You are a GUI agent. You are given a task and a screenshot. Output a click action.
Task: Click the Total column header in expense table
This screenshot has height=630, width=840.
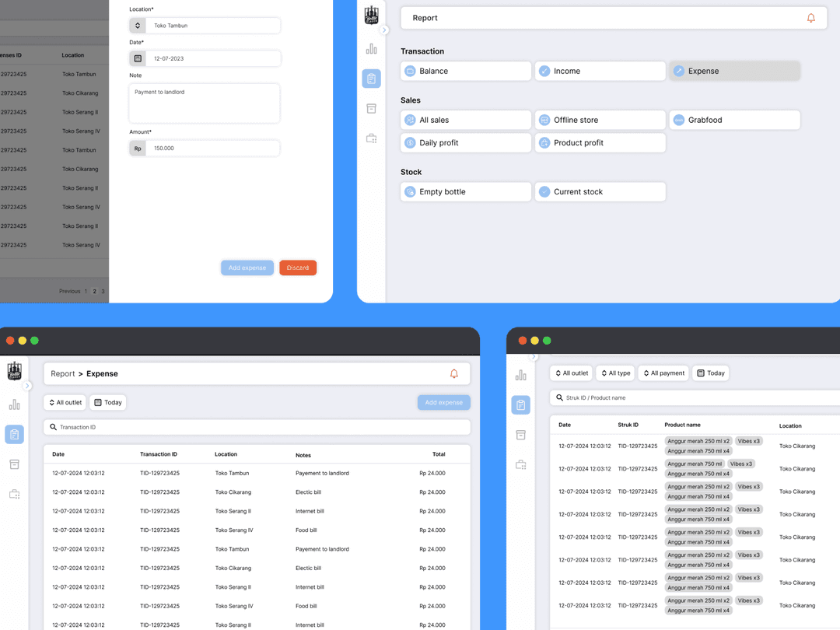pyautogui.click(x=439, y=454)
